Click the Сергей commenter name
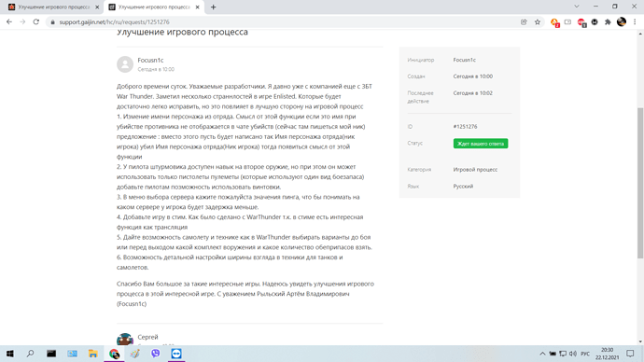644x362 pixels. pos(147,337)
